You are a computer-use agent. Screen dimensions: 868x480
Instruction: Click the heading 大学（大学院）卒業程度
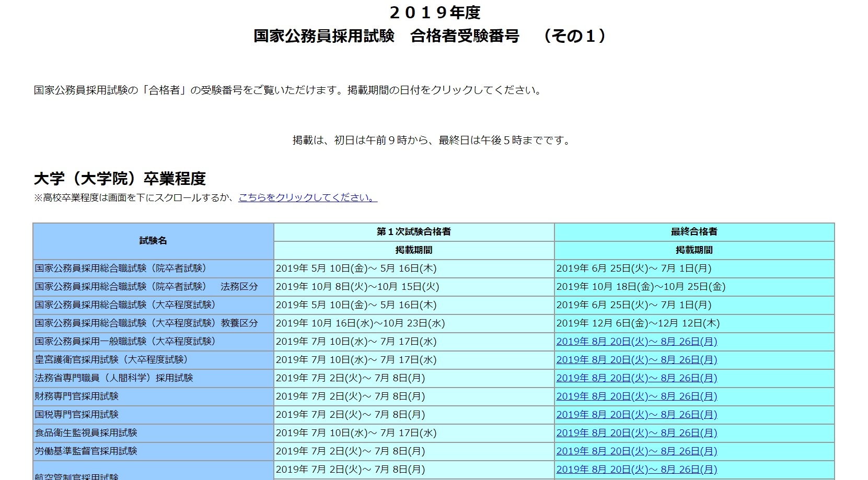pos(120,179)
